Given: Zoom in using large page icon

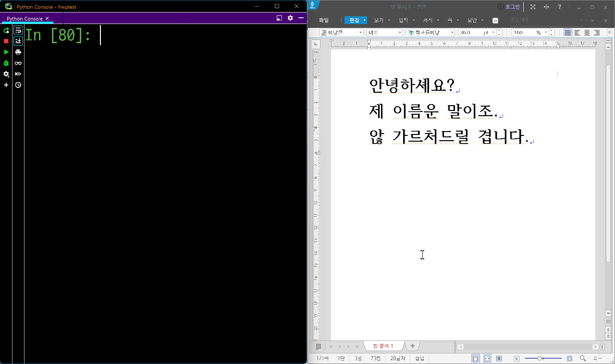Looking at the screenshot, I should [x=570, y=358].
